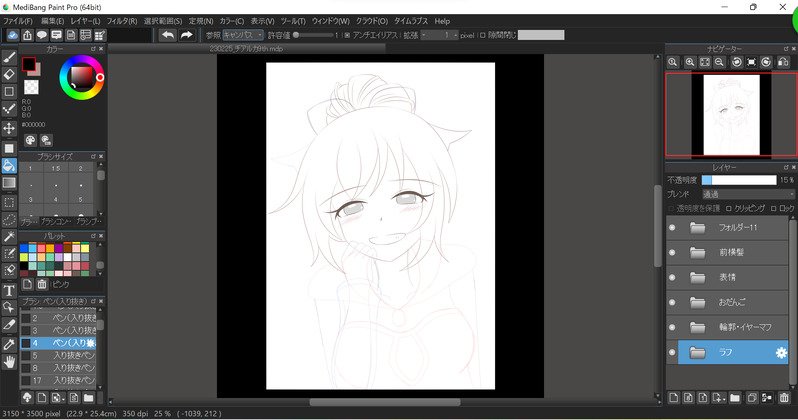
Task: Select the Gradient tool
Action: click(9, 183)
